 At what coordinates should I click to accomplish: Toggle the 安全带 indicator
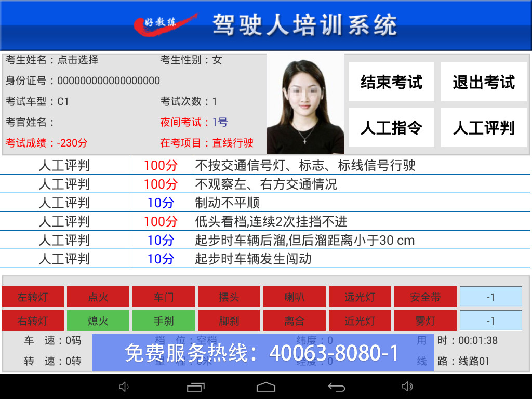(x=425, y=297)
